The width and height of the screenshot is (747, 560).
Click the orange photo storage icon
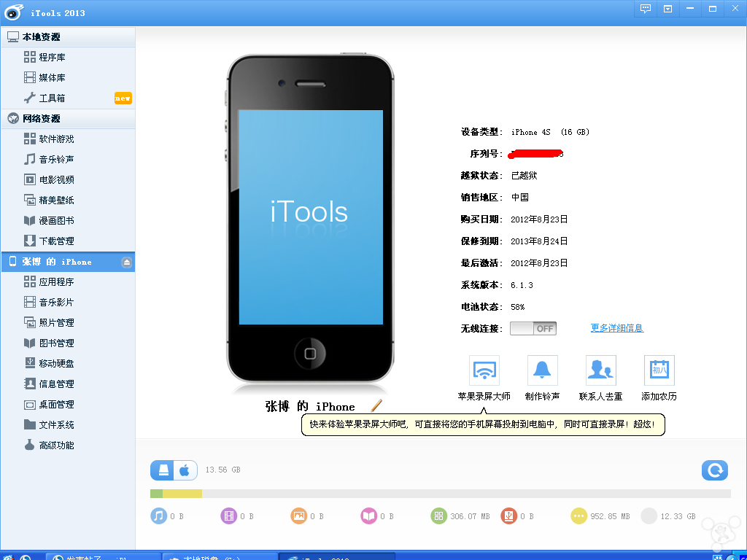click(298, 516)
